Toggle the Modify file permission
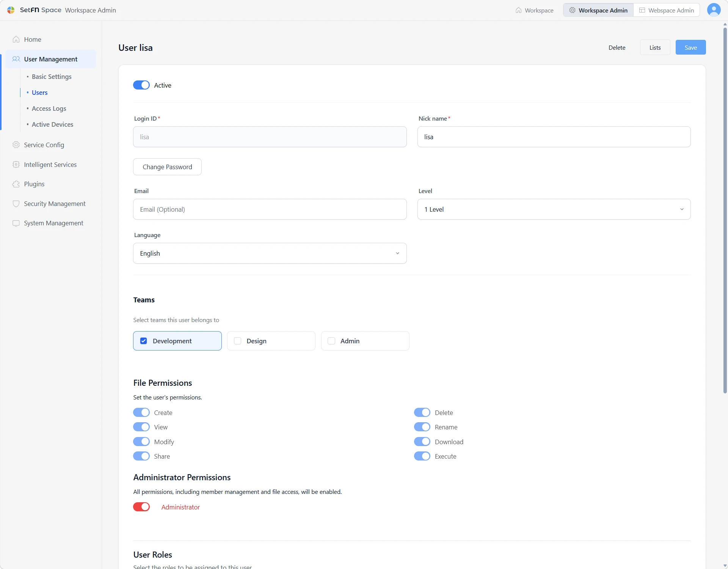The height and width of the screenshot is (569, 728). 141,442
